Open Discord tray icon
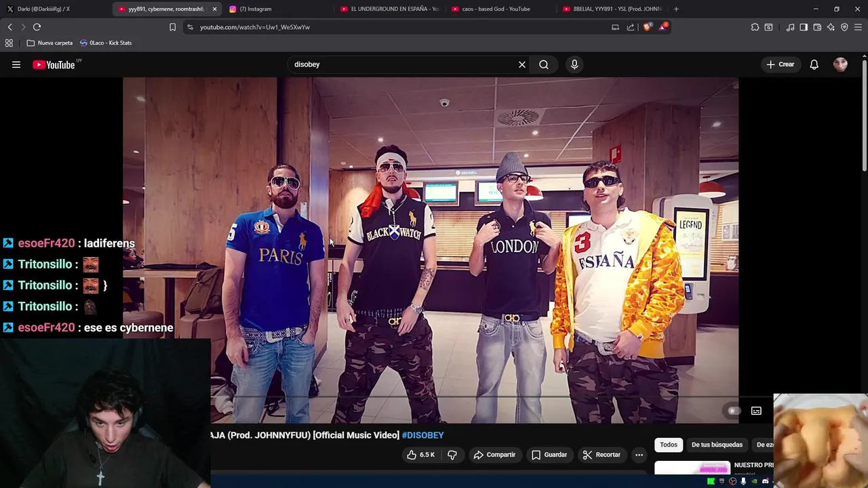This screenshot has width=868, height=488. [765, 481]
